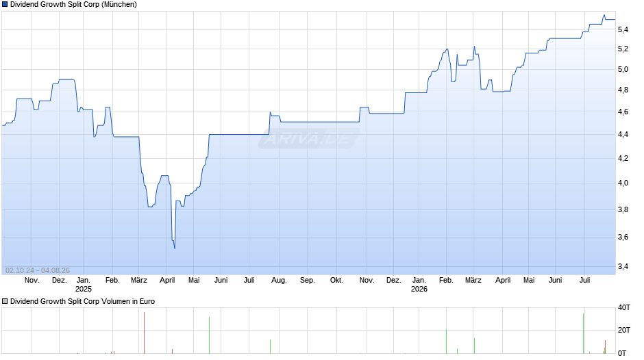Click the blue legend square beside Dividend Growth Split Corp

[x=5, y=5]
